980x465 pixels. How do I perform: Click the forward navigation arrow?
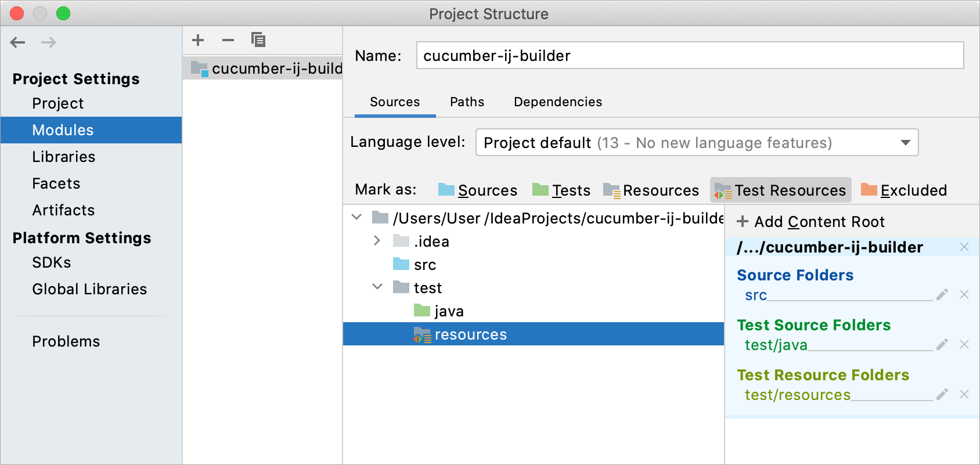pos(49,42)
